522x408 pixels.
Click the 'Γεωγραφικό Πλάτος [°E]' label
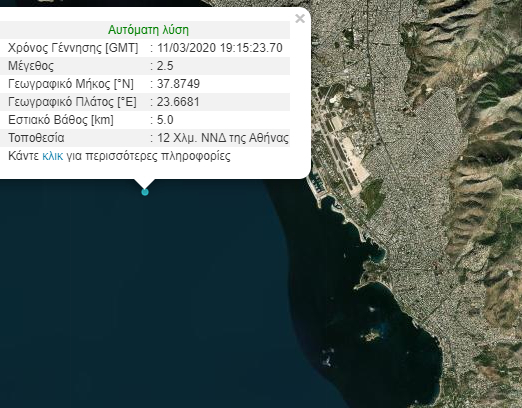[72, 102]
